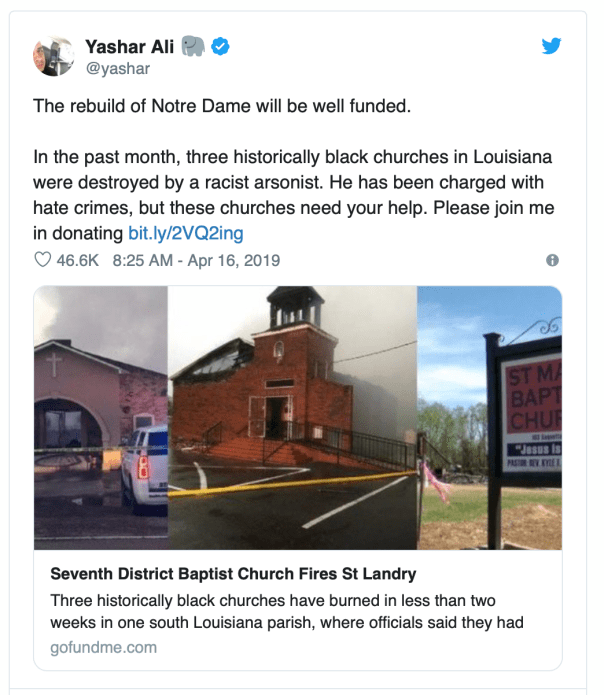This screenshot has height=695, width=604.
Task: Click the tweet text about Notre Dame rebuild
Action: [222, 106]
